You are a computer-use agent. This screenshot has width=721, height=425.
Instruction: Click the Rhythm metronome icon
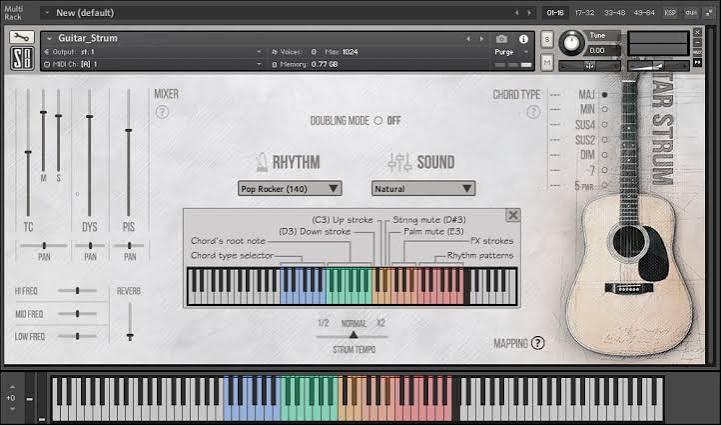262,162
